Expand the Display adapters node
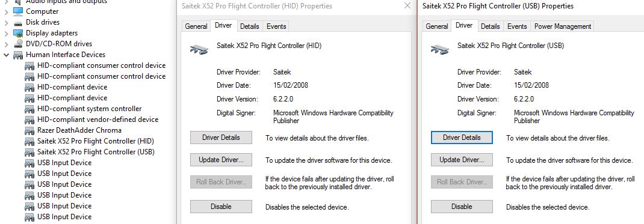The width and height of the screenshot is (644, 224). point(6,33)
